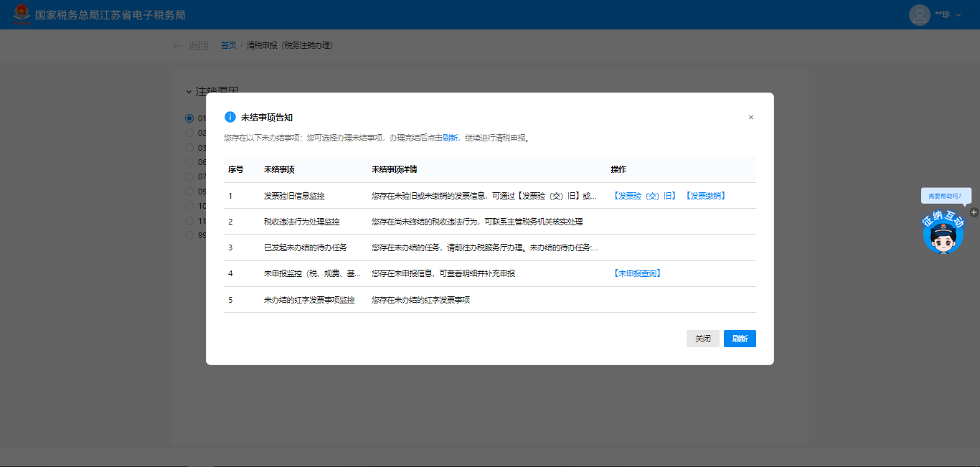This screenshot has width=980, height=467.
Task: Open the 征纳互动 assistant mascot
Action: pos(943,233)
